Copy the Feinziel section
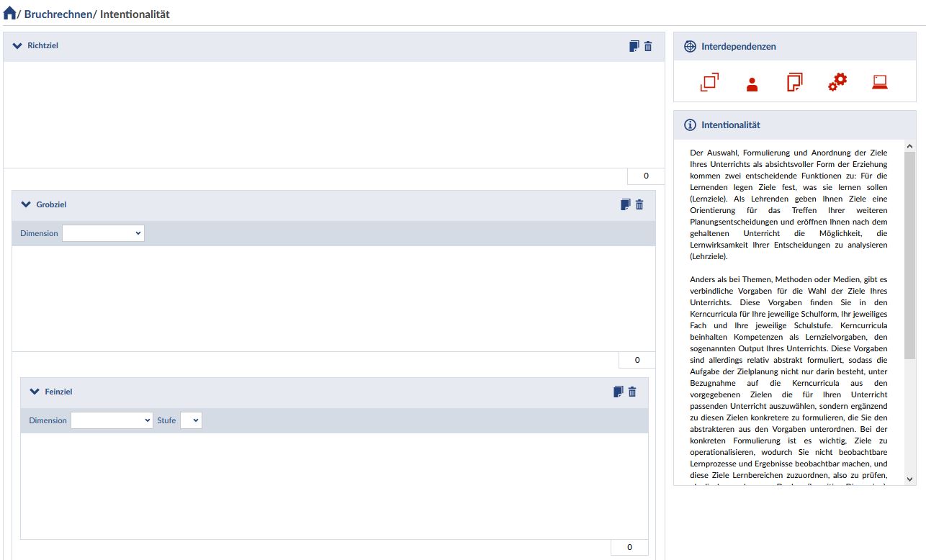Image resolution: width=926 pixels, height=560 pixels. coord(618,392)
